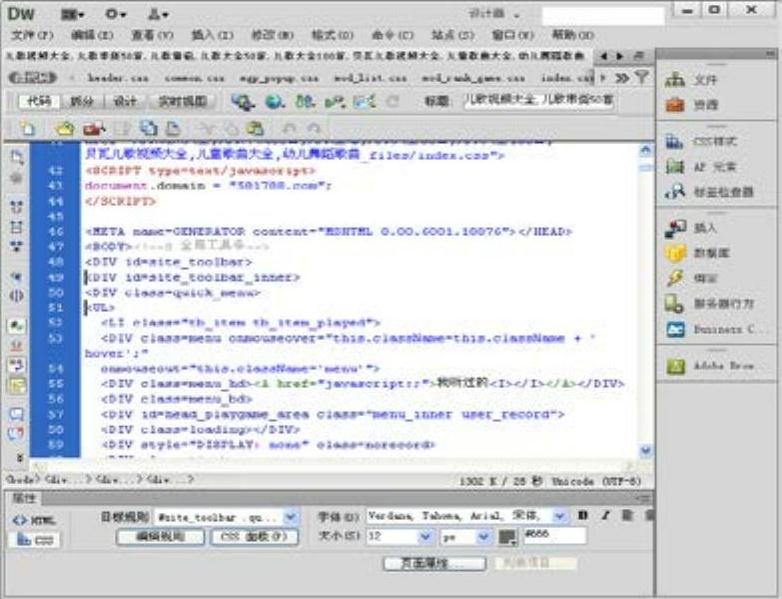This screenshot has width=782, height=599.
Task: Click the validate markup icon
Action: (335, 102)
